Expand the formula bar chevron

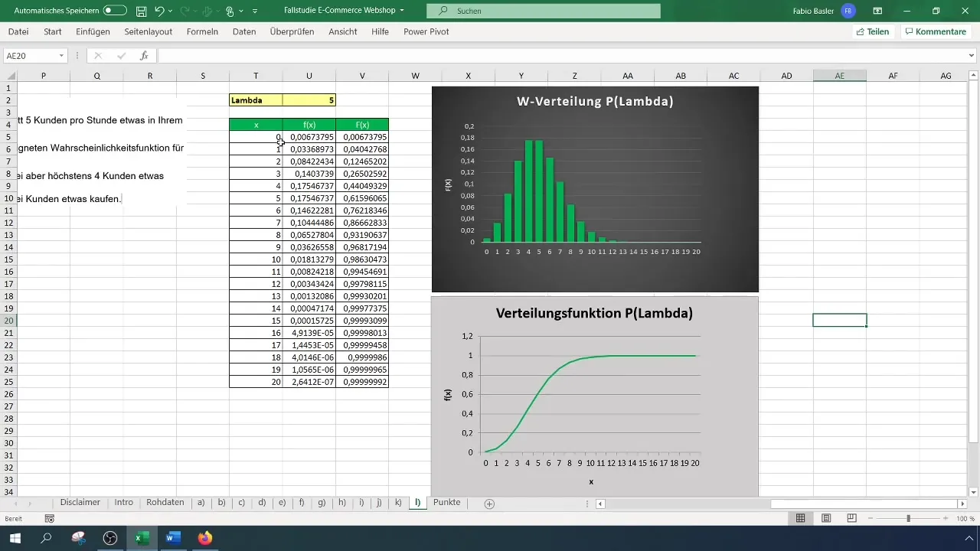coord(972,56)
